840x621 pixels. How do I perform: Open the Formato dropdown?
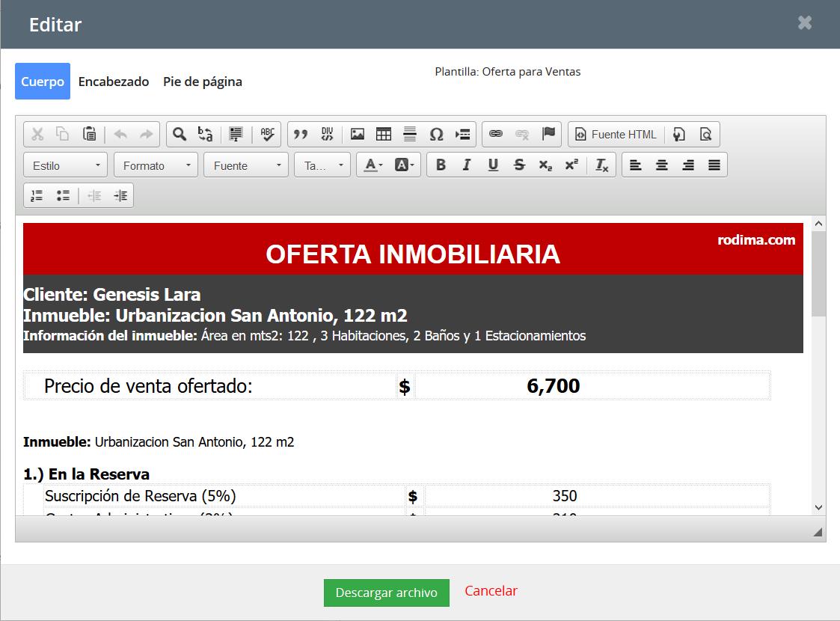tap(156, 165)
